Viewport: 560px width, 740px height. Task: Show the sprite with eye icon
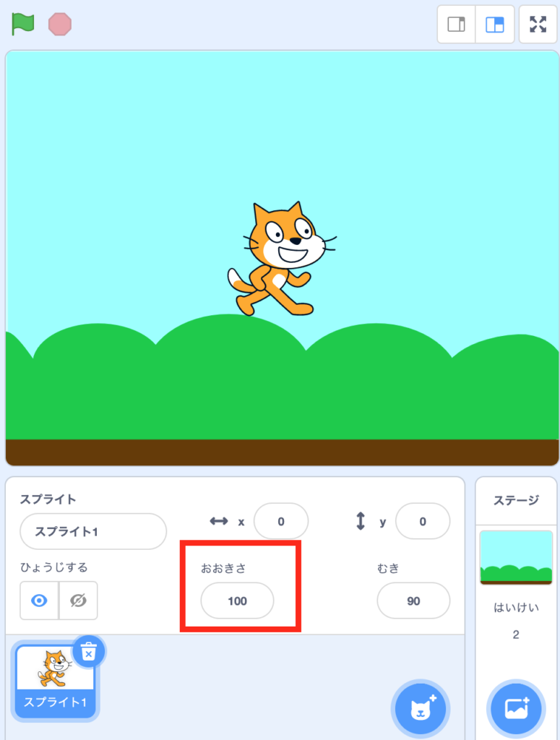point(39,601)
